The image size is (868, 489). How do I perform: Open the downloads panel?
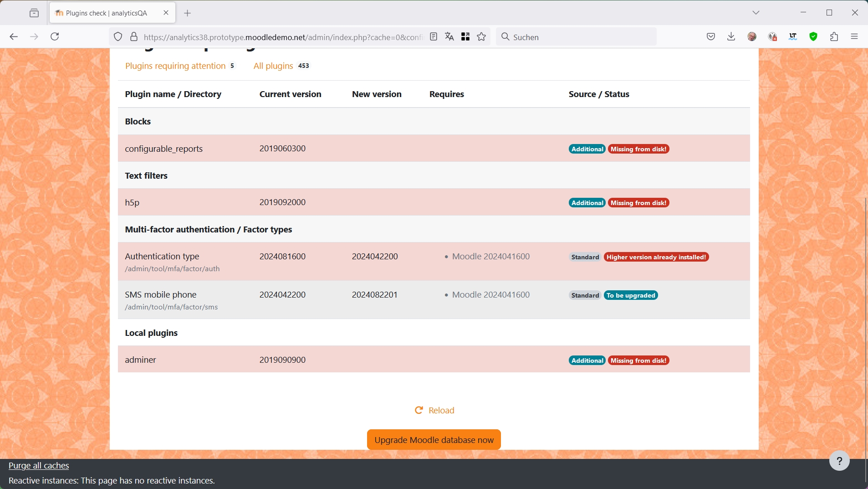731,37
